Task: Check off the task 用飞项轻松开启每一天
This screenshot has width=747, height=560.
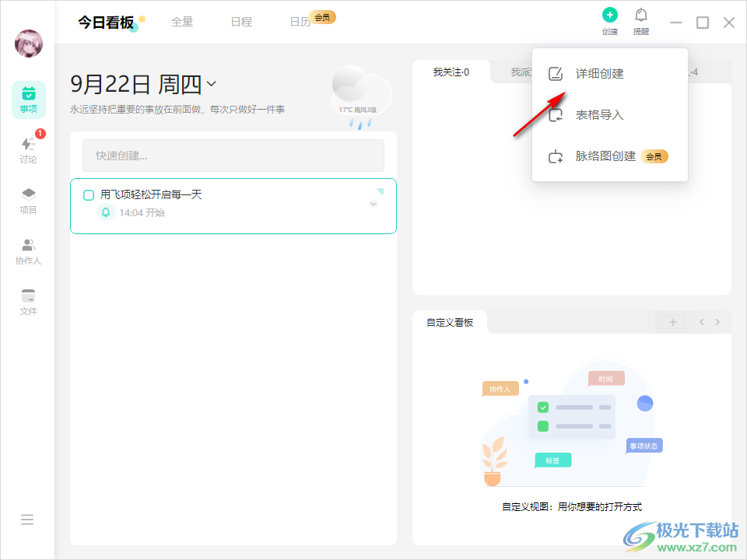Action: tap(89, 194)
